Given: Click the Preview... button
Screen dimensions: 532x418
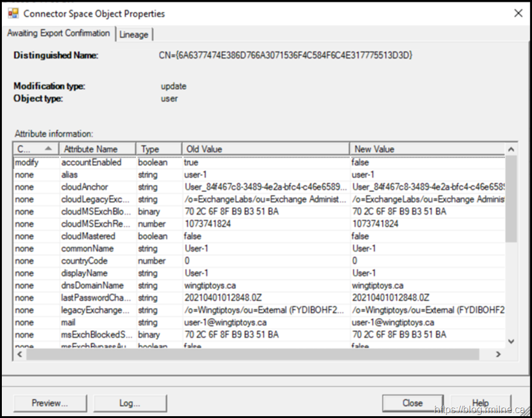Looking at the screenshot, I should click(50, 403).
